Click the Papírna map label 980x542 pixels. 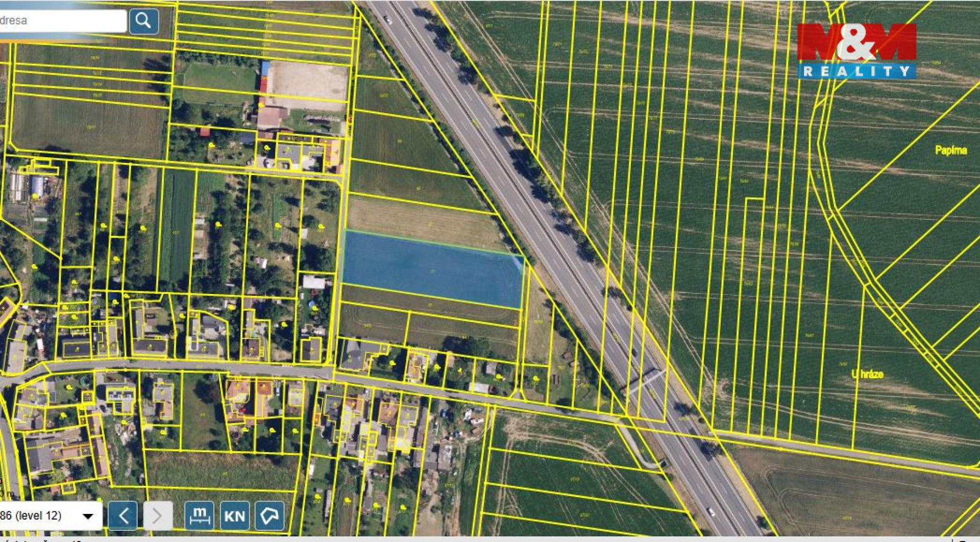click(x=950, y=150)
